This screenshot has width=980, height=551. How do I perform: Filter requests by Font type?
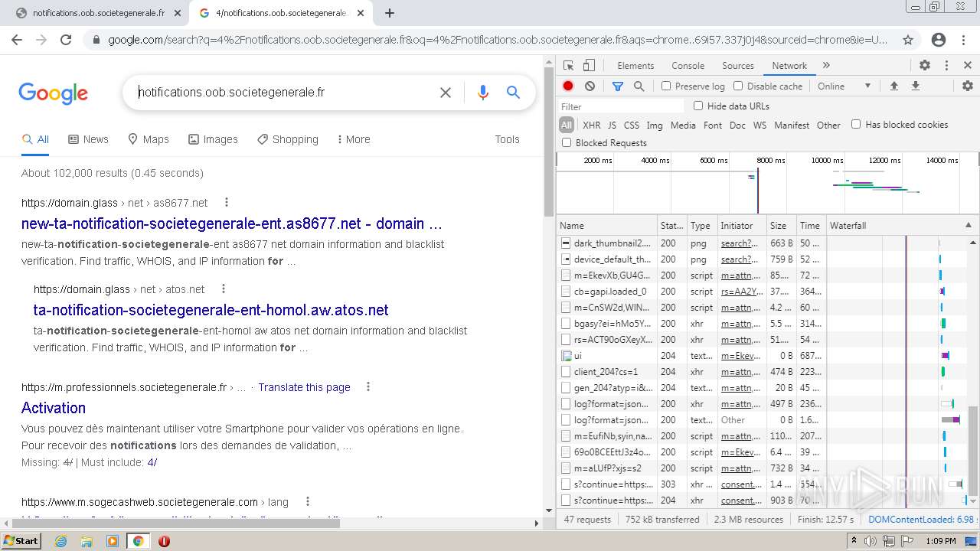712,126
